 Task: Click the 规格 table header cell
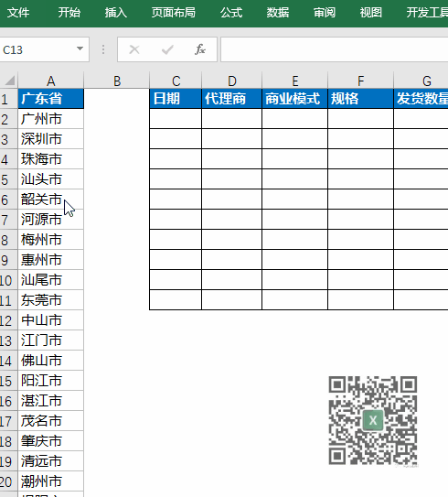click(360, 99)
